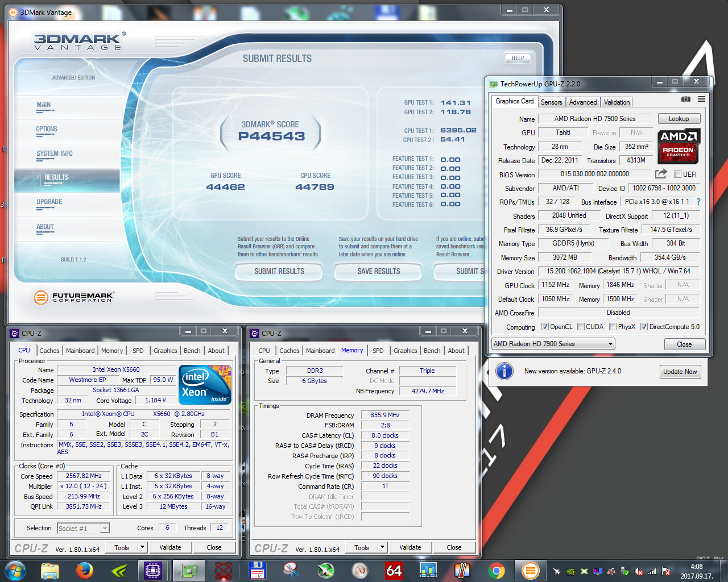The width and height of the screenshot is (728, 582).
Task: Open SPD tab in CPU-Z memory-timings window
Action: pos(378,351)
